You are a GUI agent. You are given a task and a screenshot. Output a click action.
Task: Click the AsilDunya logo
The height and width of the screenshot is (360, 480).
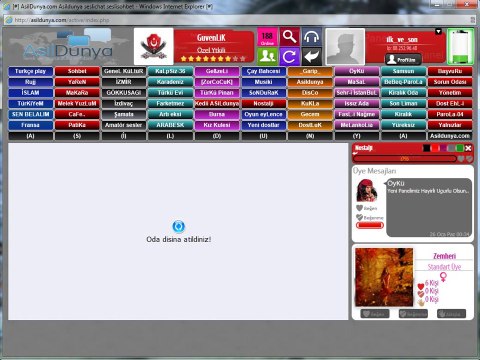[68, 47]
